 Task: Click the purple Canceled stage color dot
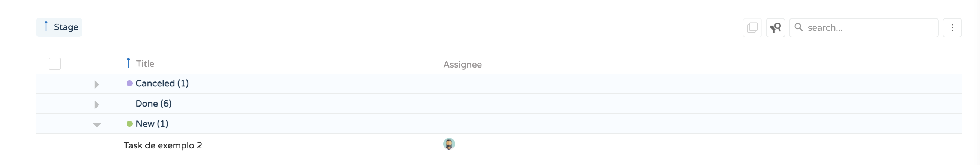(130, 83)
